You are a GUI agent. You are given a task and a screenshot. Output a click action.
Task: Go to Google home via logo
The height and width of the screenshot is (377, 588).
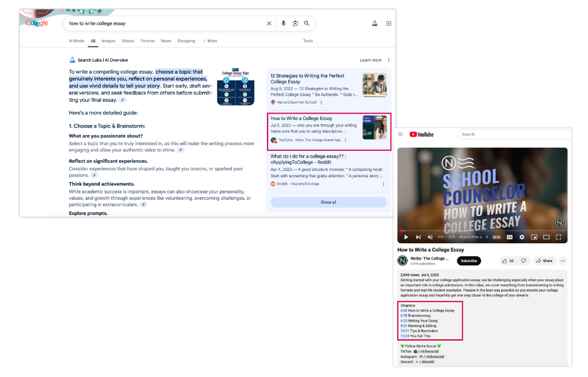point(36,23)
